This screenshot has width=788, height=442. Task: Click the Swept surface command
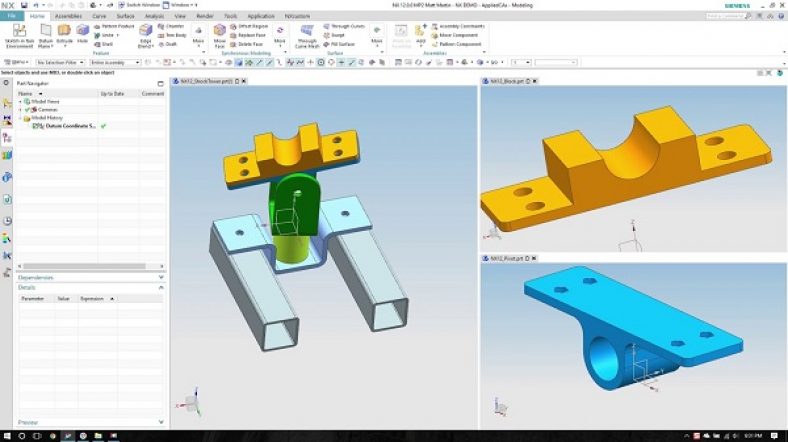click(x=334, y=35)
